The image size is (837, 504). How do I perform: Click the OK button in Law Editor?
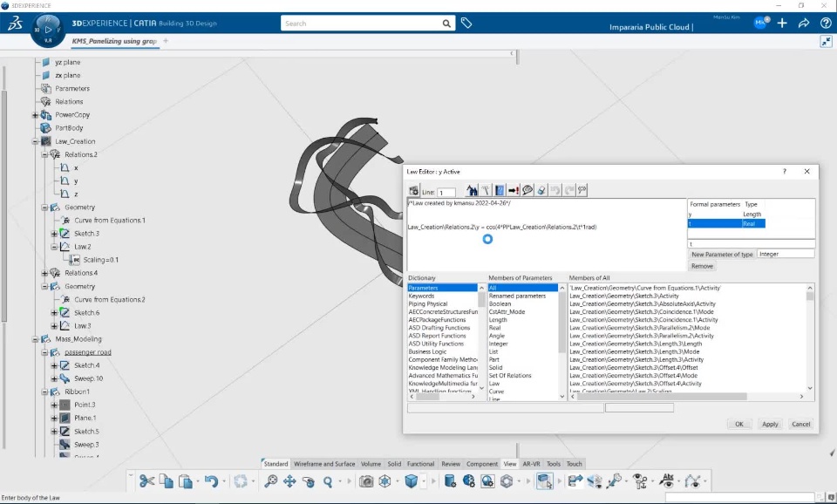(x=739, y=424)
